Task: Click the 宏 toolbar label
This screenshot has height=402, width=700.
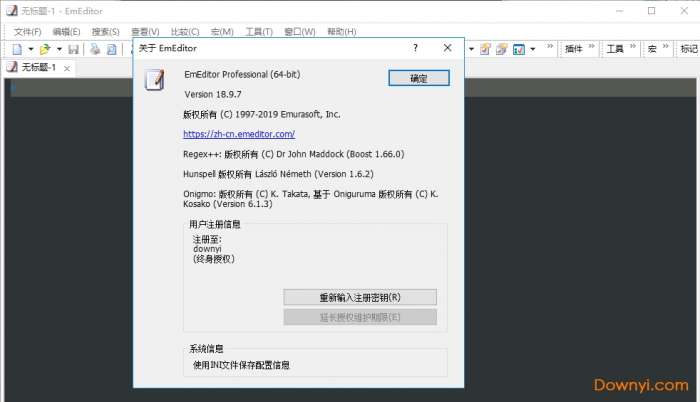Action: [x=652, y=49]
